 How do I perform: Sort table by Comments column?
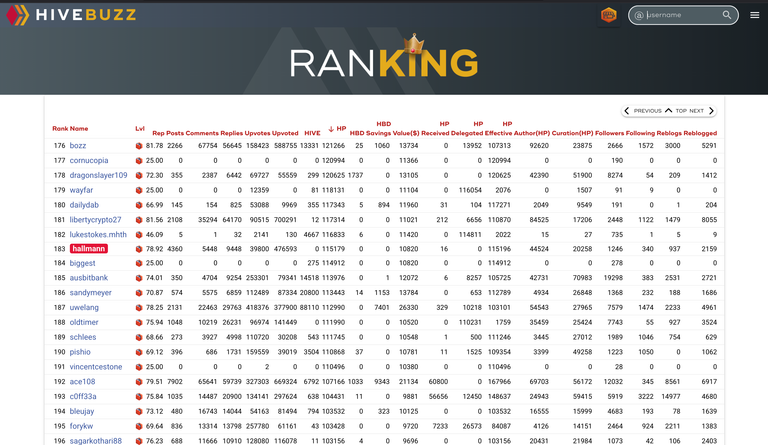point(202,133)
